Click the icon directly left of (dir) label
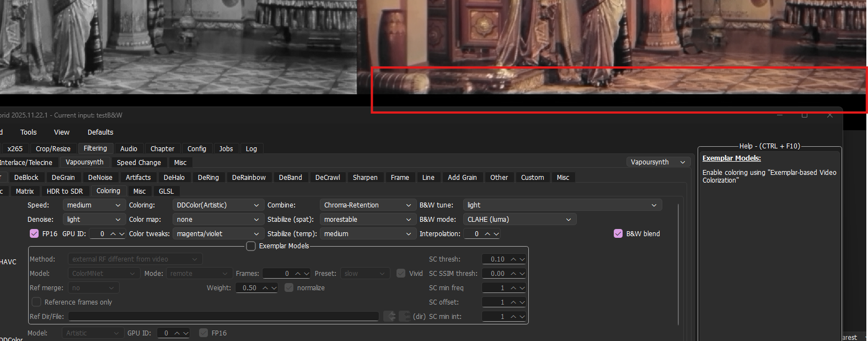This screenshot has height=341, width=868. [404, 316]
